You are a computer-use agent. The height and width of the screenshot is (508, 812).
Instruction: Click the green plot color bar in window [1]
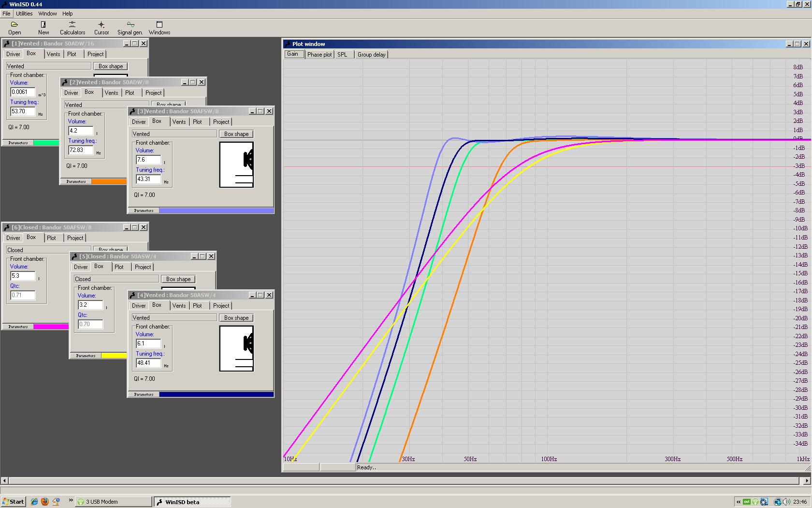[x=46, y=143]
